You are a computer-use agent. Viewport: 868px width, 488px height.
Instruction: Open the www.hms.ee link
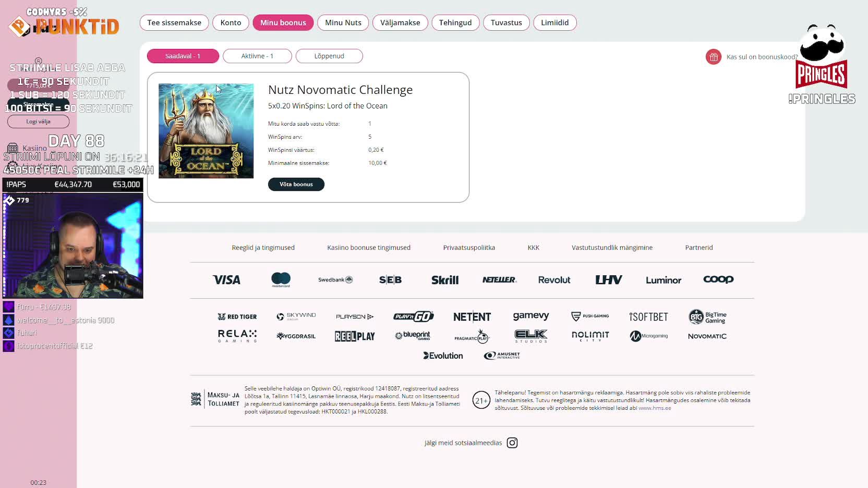point(655,408)
